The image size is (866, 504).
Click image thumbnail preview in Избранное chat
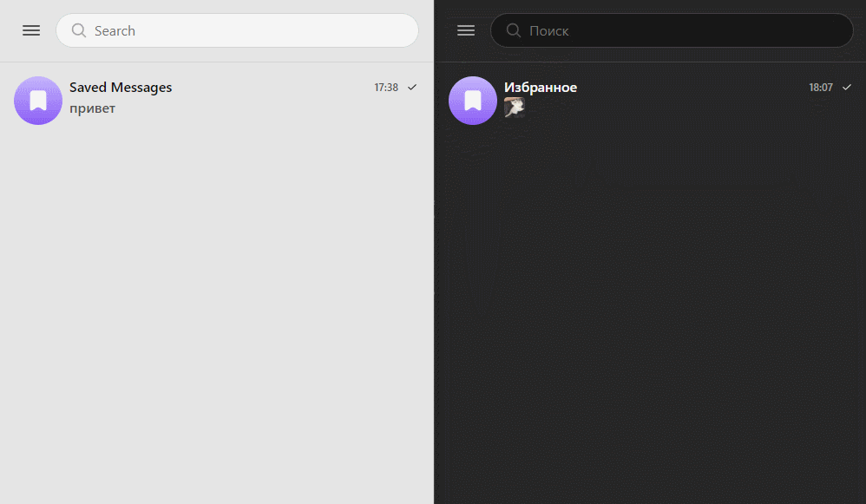coord(515,107)
